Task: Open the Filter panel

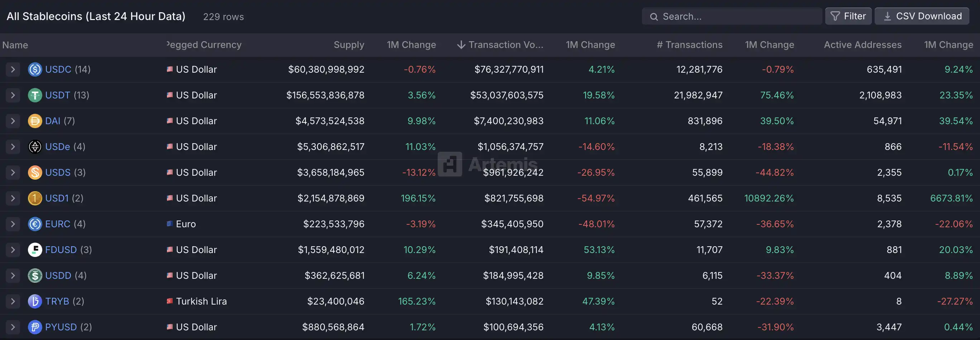Action: click(849, 16)
